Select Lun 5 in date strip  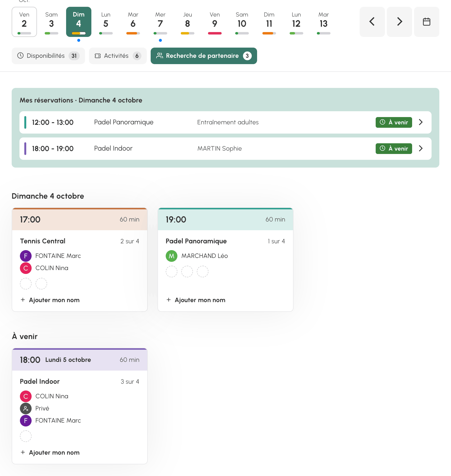coord(106,22)
